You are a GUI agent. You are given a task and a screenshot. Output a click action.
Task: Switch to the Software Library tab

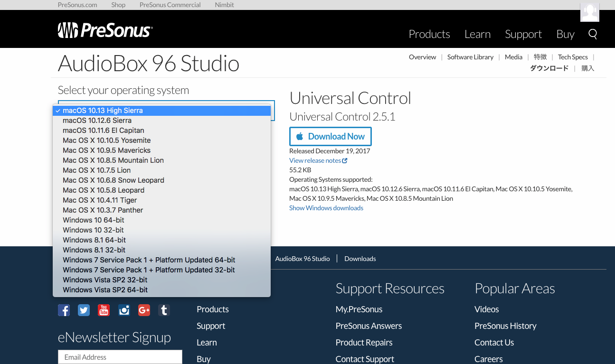(470, 57)
